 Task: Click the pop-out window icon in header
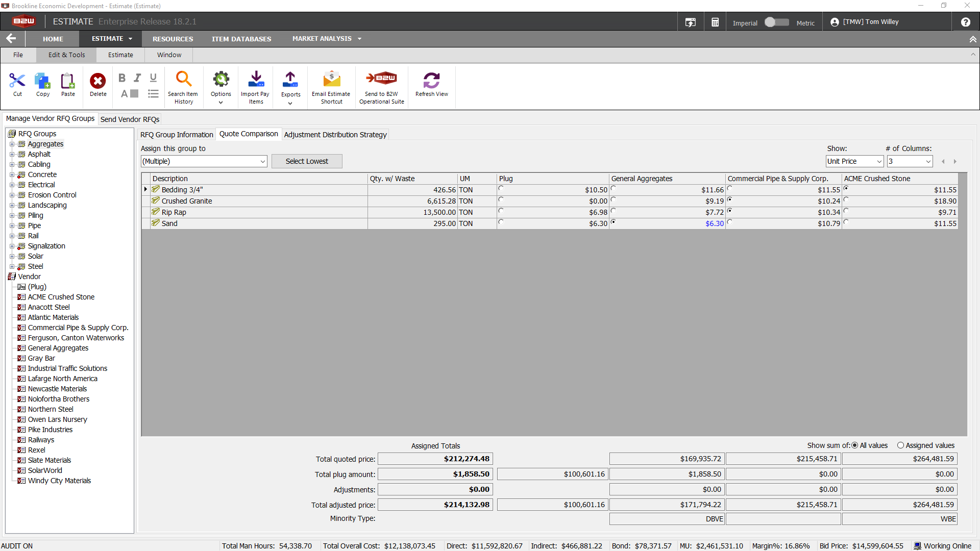691,22
